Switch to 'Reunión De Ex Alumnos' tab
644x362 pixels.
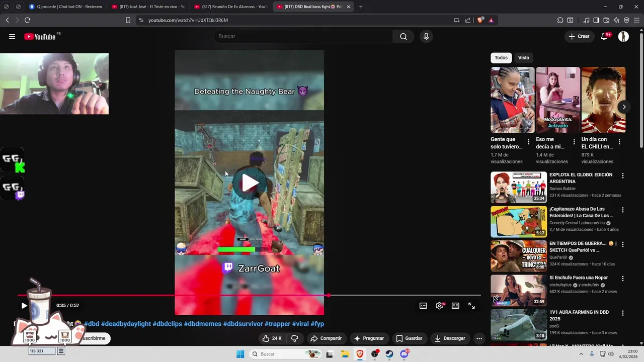click(x=230, y=7)
